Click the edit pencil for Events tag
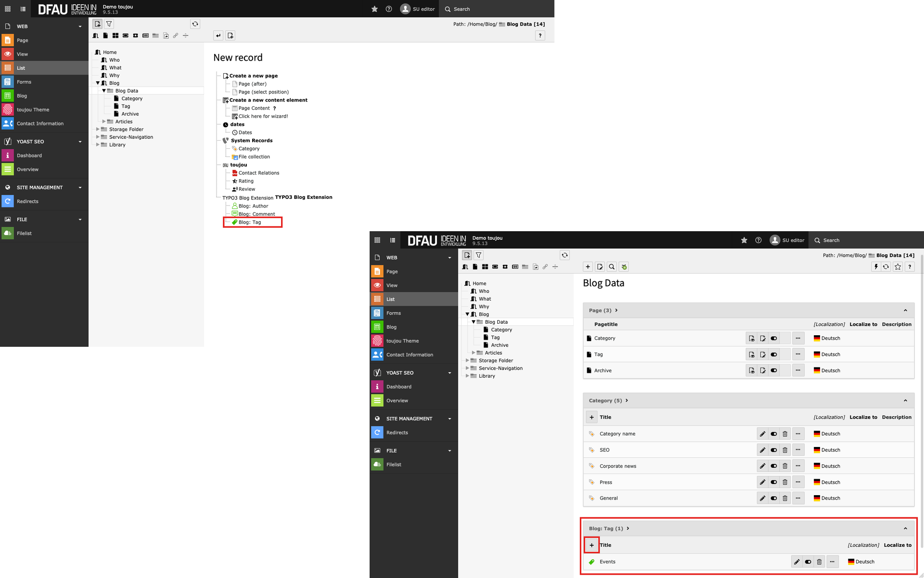Screen dimensions: 924x578 tap(796, 562)
